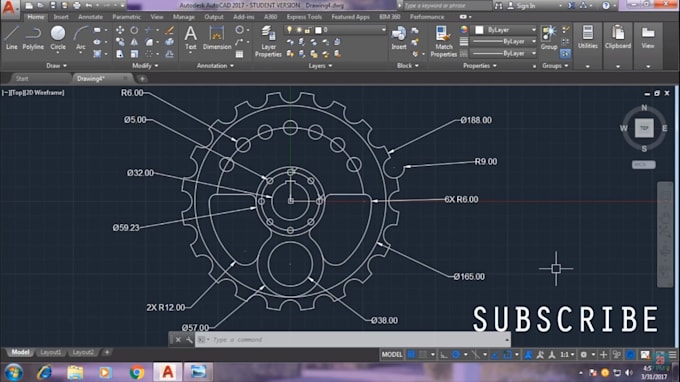Screen dimensions: 680x382
Task: Select the Erase tool in Modify
Action: [x=170, y=30]
